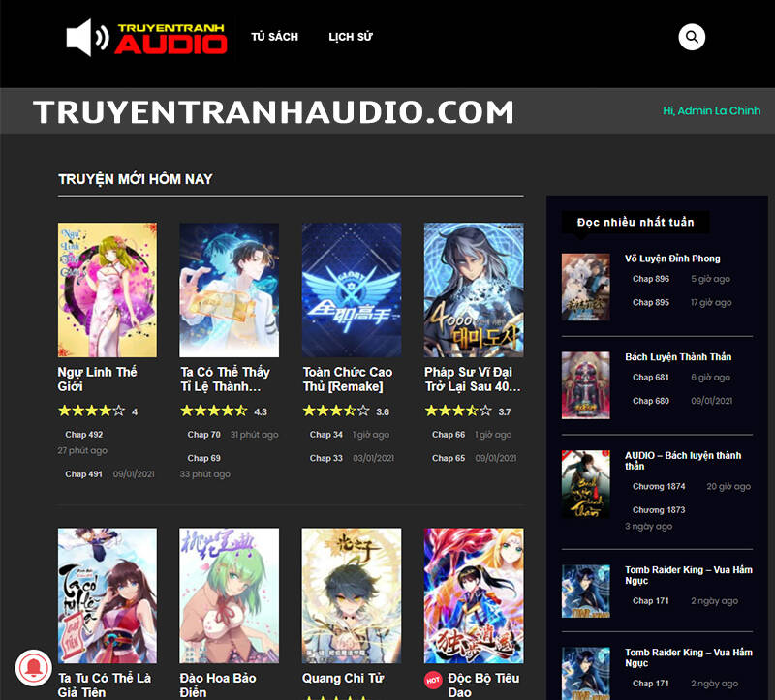Click the Bách Luyện Thành Thần sidebar thumbnail
The height and width of the screenshot is (700, 775).
tap(585, 382)
